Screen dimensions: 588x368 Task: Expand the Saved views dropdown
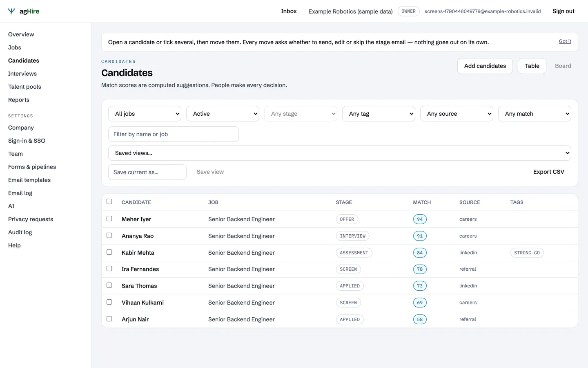[x=340, y=153]
